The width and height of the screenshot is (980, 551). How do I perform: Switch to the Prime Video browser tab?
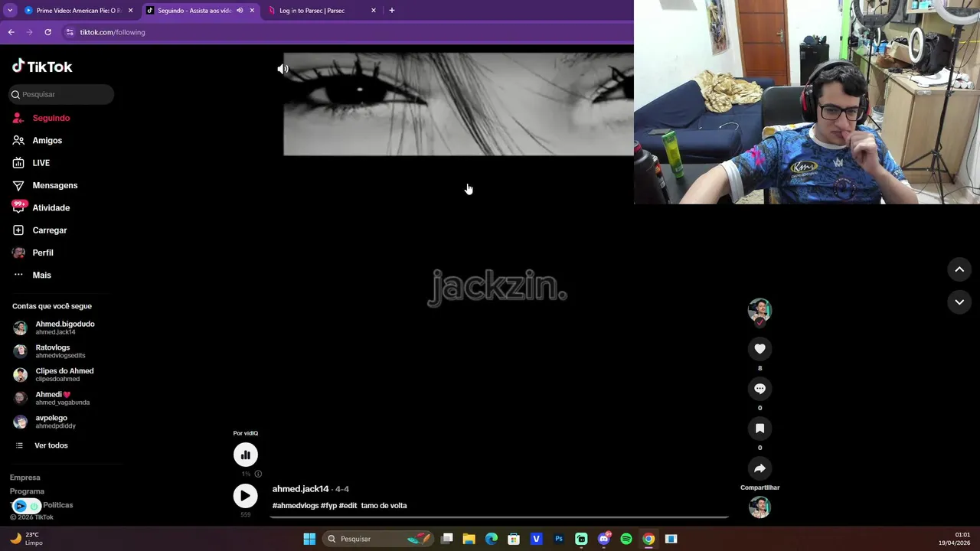(x=78, y=11)
